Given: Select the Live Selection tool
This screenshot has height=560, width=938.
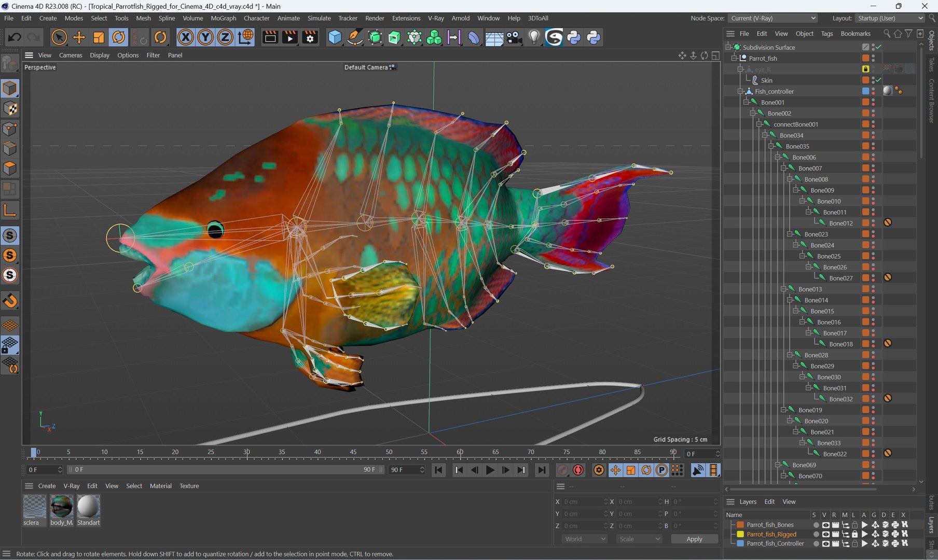Looking at the screenshot, I should pyautogui.click(x=59, y=37).
